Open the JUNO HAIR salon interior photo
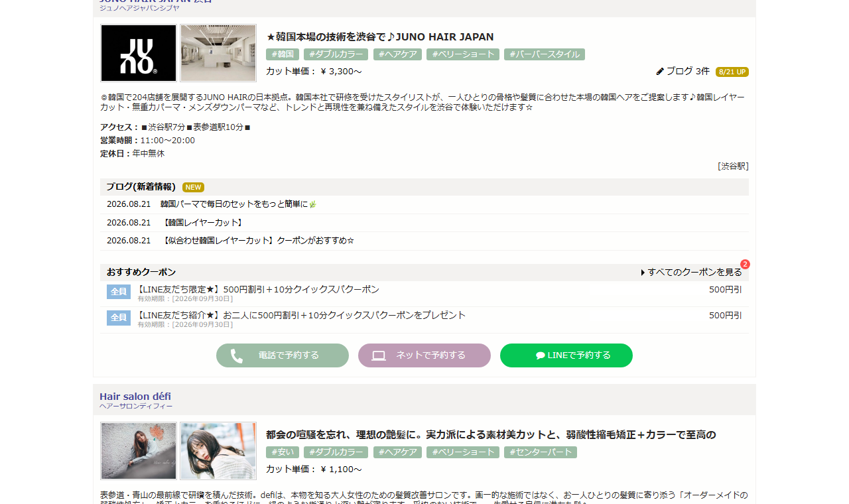The image size is (849, 504). [218, 53]
